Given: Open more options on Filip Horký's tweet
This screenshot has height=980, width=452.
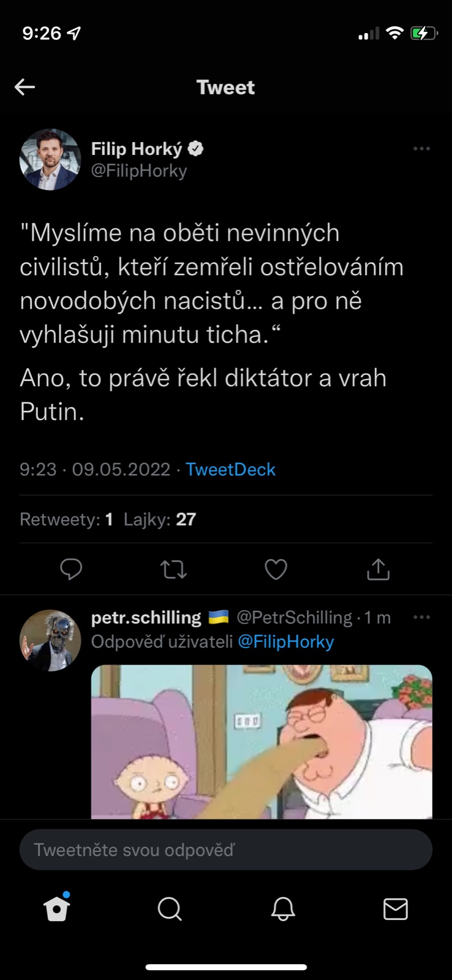Looking at the screenshot, I should click(x=421, y=149).
